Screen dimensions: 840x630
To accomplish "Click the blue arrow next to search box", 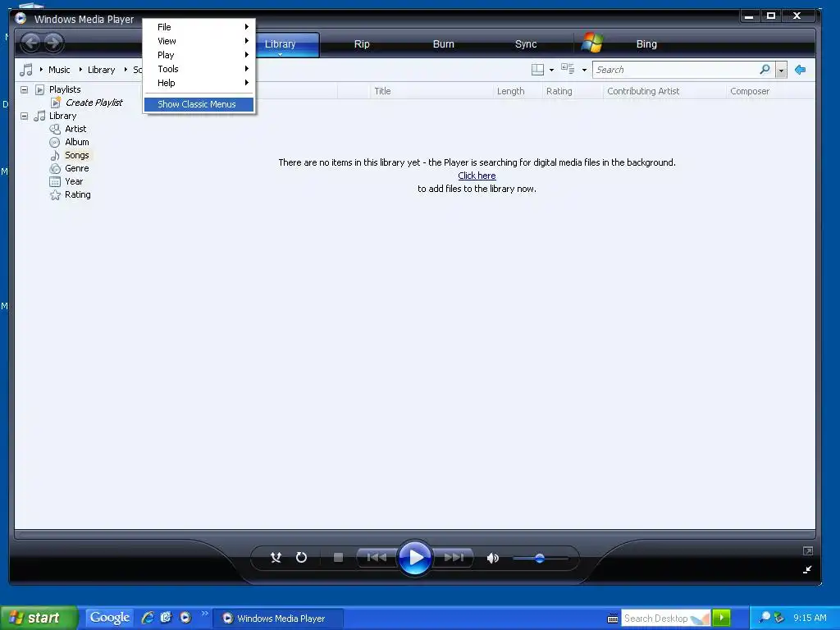I will [801, 70].
